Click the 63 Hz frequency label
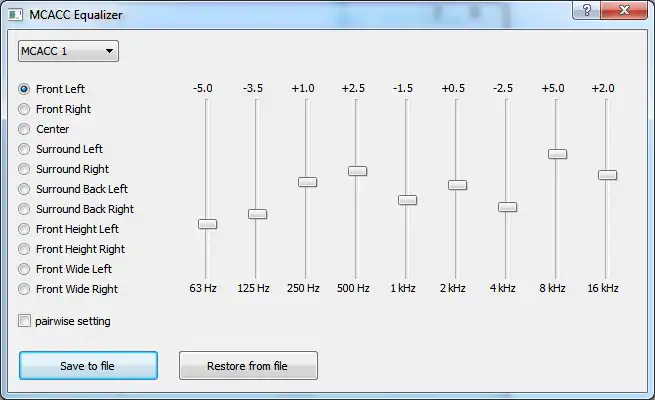Image resolution: width=655 pixels, height=400 pixels. pos(203,288)
